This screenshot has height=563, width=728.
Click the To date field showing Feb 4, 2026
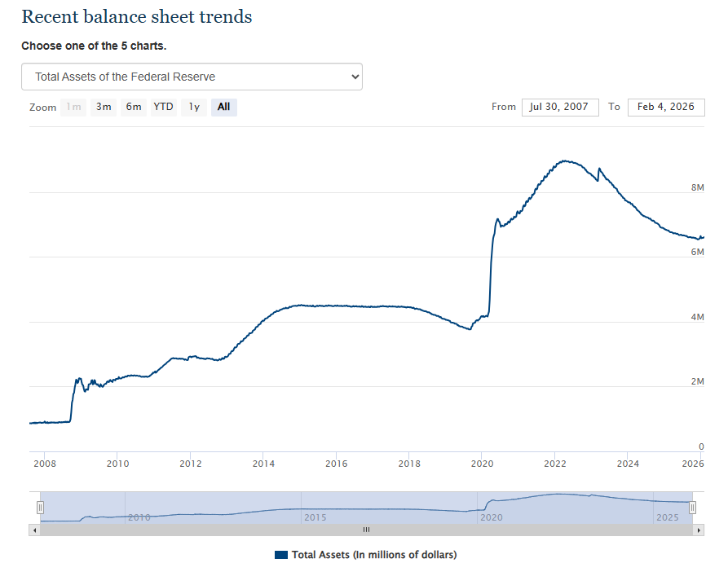click(666, 107)
